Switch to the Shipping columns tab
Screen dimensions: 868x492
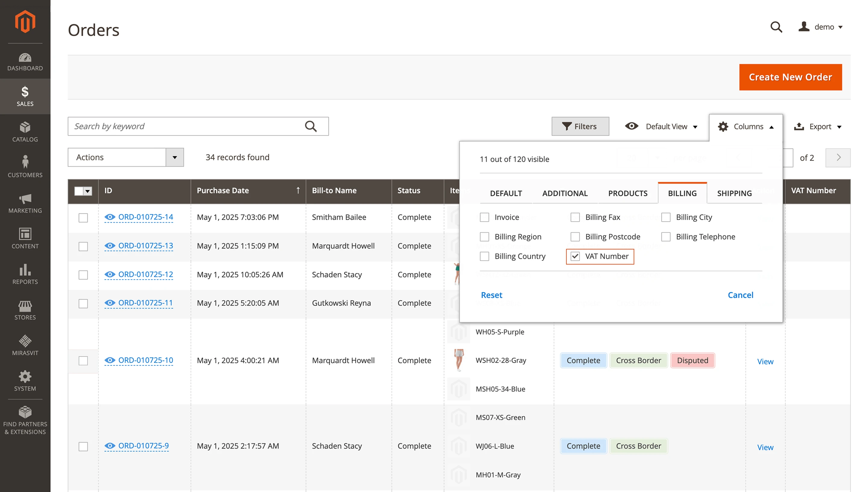734,193
